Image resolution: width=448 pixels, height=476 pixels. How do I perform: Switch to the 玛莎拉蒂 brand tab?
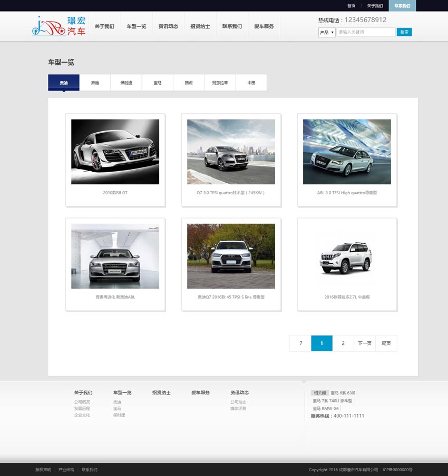pos(220,83)
